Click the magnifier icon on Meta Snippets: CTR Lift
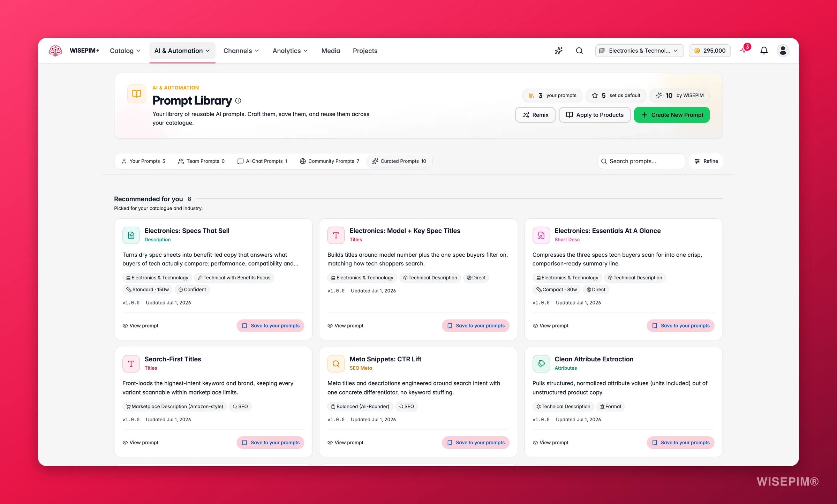 pyautogui.click(x=336, y=364)
